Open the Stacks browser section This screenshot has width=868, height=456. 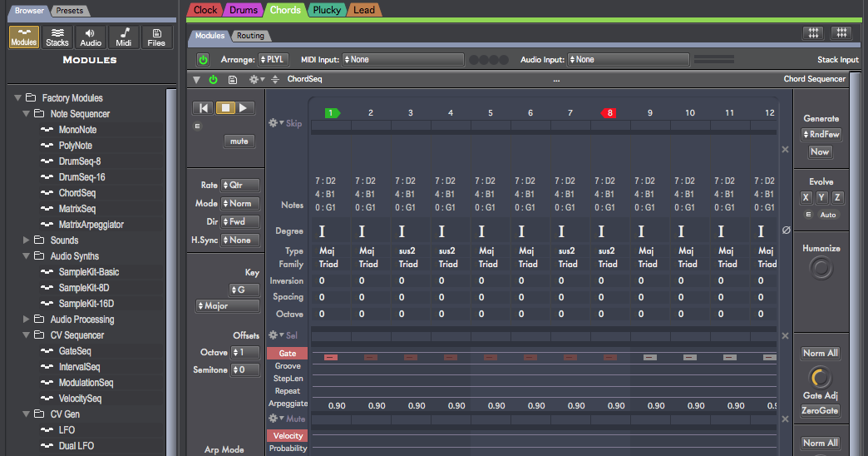(57, 37)
